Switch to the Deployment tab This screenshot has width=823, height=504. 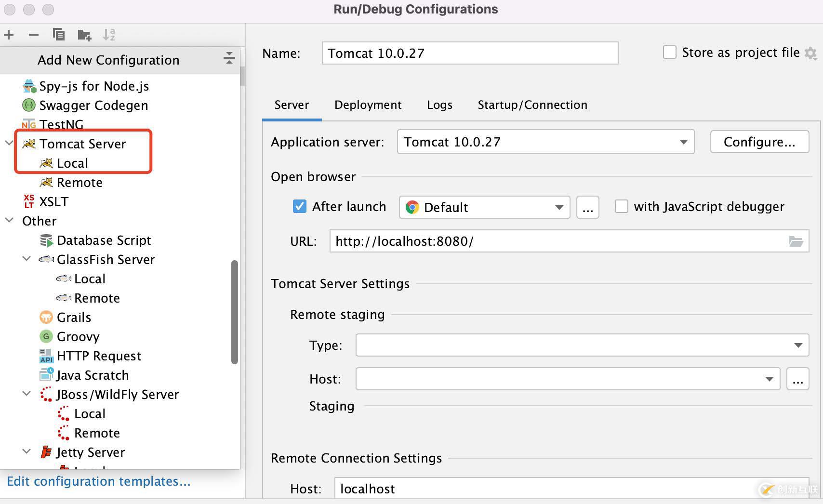pyautogui.click(x=368, y=105)
